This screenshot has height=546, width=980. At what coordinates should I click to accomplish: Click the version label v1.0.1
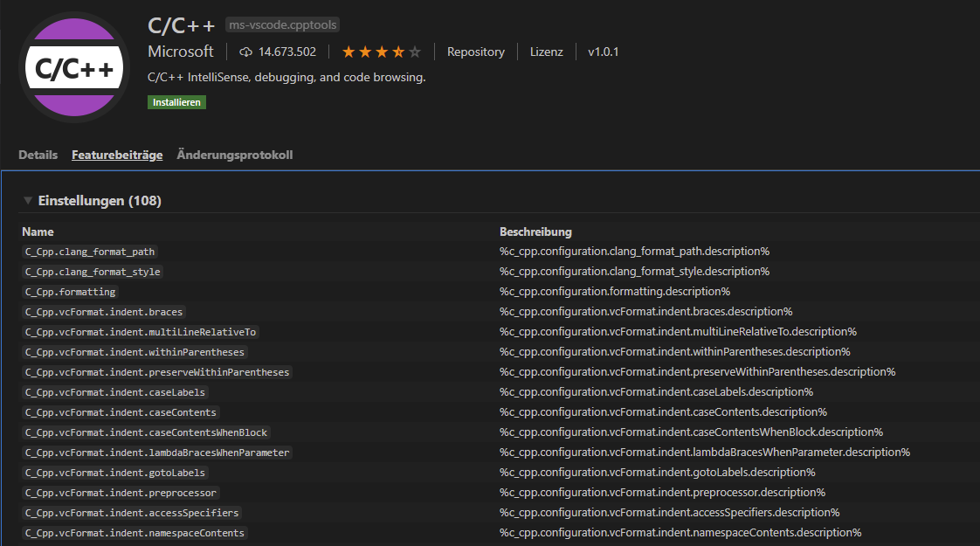point(602,52)
